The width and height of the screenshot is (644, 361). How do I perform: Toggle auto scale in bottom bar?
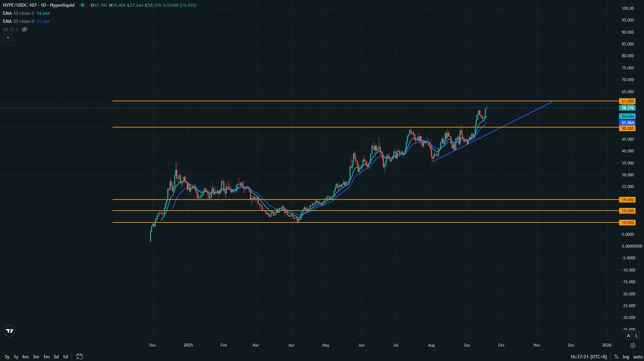(636, 356)
